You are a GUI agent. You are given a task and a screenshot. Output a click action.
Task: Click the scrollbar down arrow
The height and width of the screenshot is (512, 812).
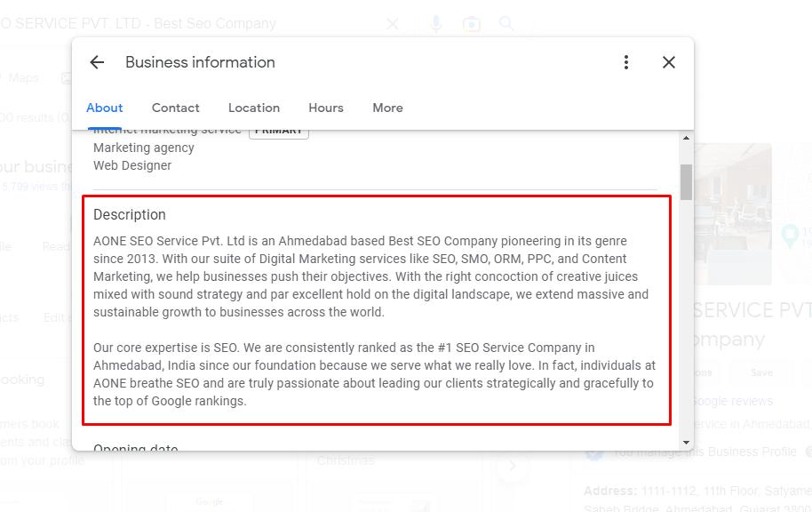coord(686,443)
